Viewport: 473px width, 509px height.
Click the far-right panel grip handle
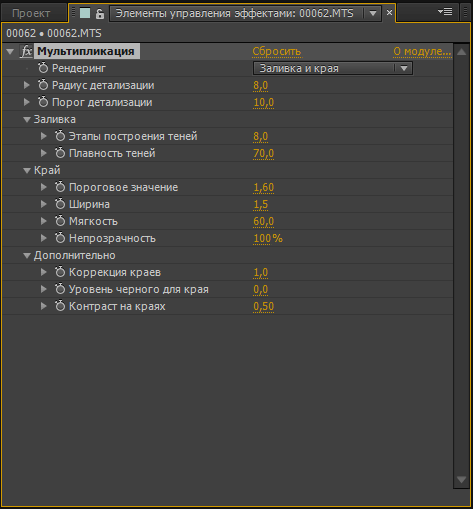click(465, 13)
